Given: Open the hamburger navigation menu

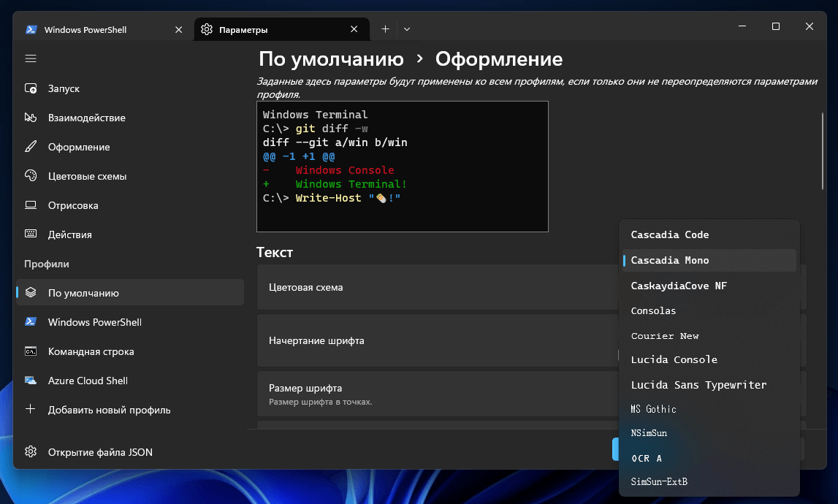Looking at the screenshot, I should [31, 58].
